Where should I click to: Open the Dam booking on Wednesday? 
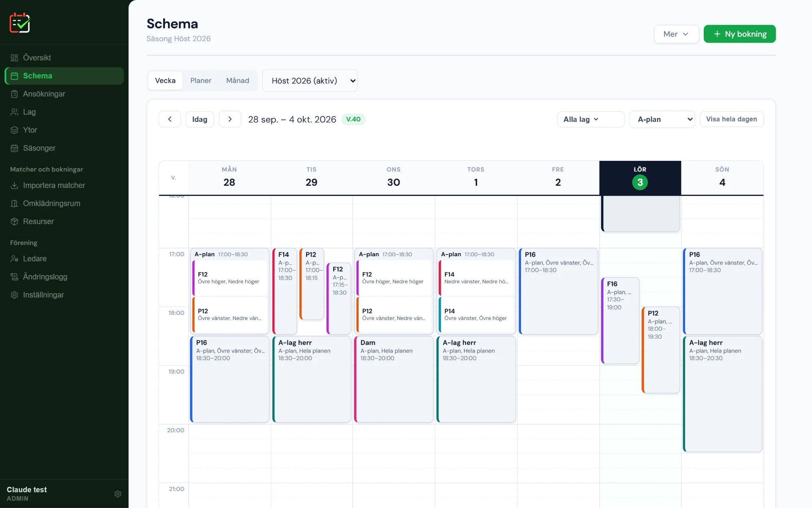point(394,379)
